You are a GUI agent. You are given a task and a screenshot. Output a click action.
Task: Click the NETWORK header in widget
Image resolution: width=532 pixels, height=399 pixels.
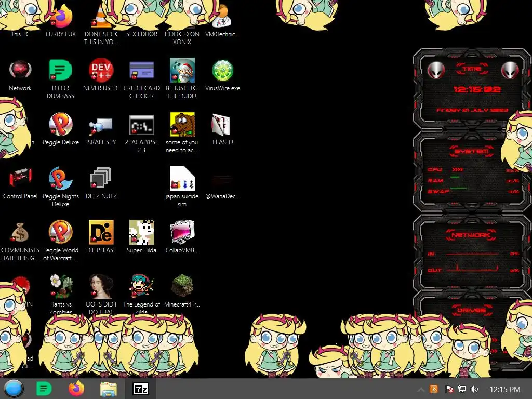coord(471,235)
